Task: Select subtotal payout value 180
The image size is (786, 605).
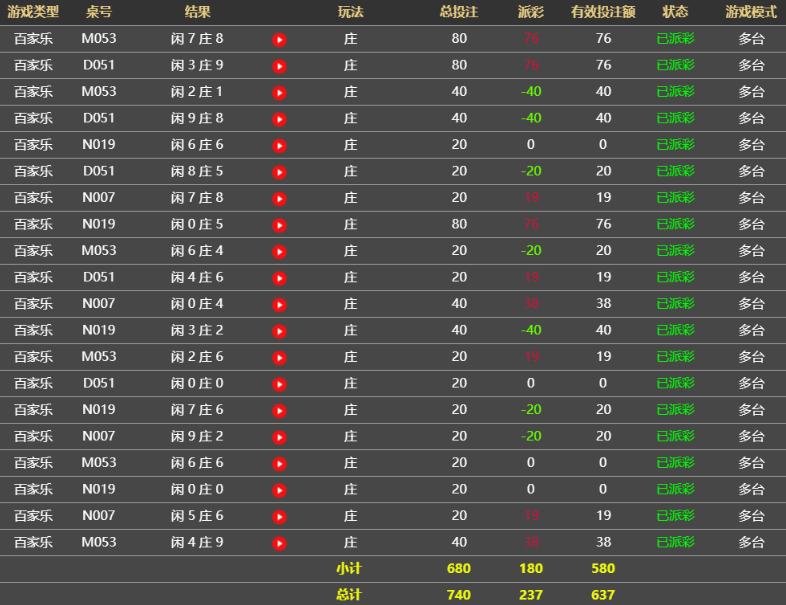Action: pyautogui.click(x=531, y=568)
